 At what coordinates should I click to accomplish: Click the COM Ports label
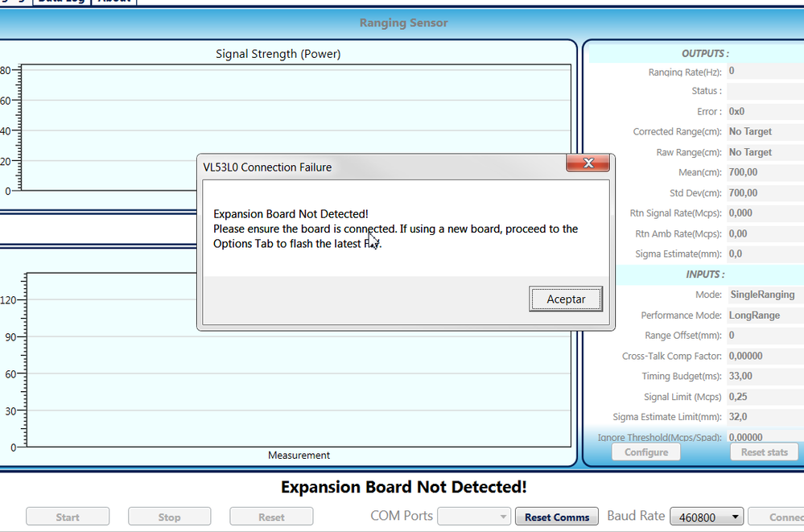coord(402,516)
